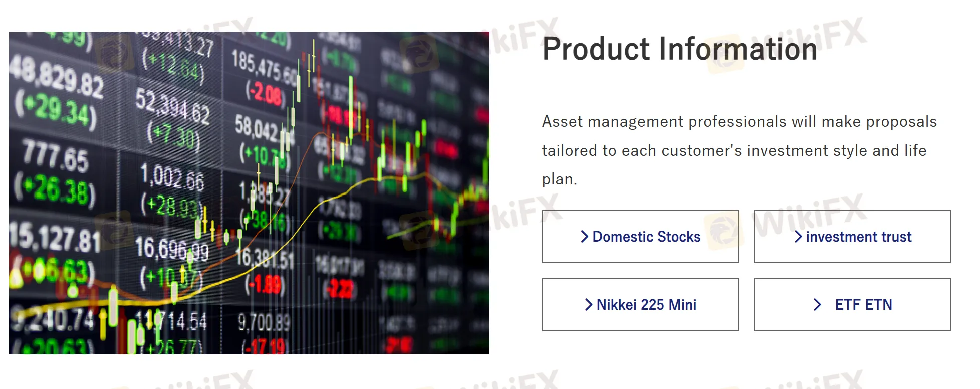Image resolution: width=980 pixels, height=389 pixels.
Task: Click the Product Information heading
Action: pyautogui.click(x=679, y=49)
